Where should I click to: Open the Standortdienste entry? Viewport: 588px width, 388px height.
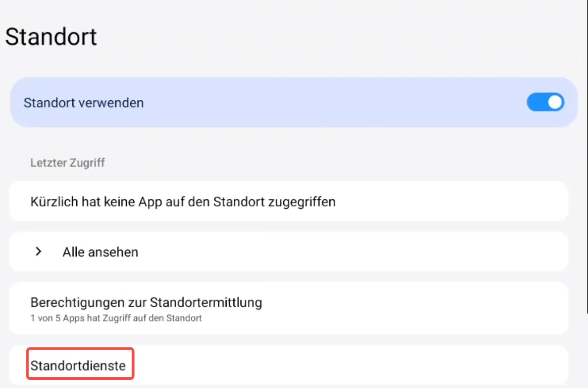78,366
